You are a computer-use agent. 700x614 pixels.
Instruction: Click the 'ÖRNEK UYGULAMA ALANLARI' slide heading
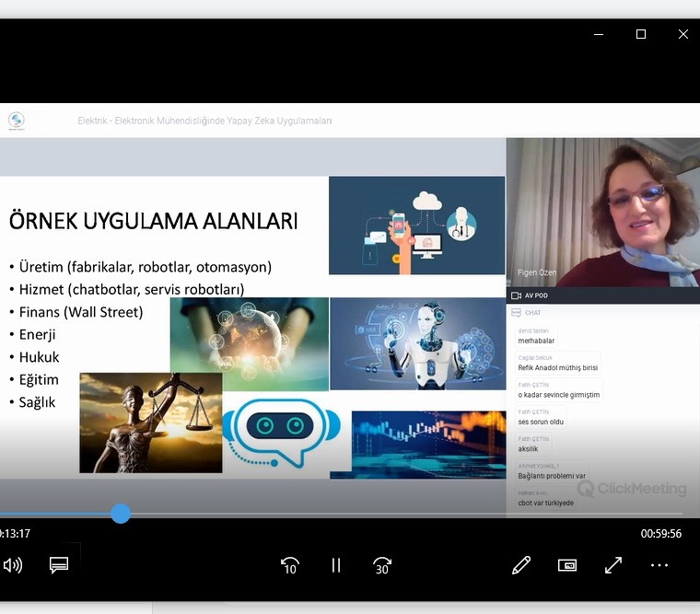coord(153,221)
